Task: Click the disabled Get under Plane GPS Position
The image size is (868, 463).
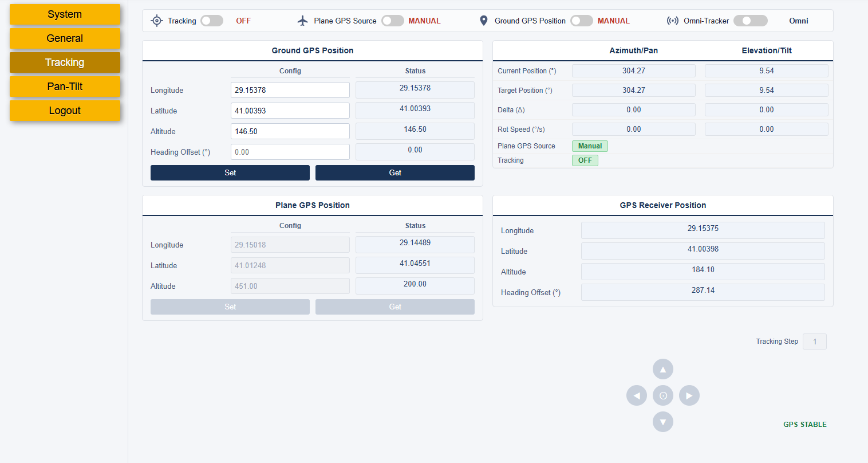Action: 395,307
